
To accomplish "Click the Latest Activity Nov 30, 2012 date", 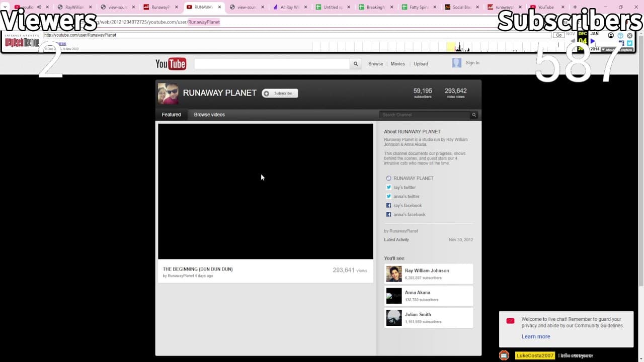I will pyautogui.click(x=461, y=240).
